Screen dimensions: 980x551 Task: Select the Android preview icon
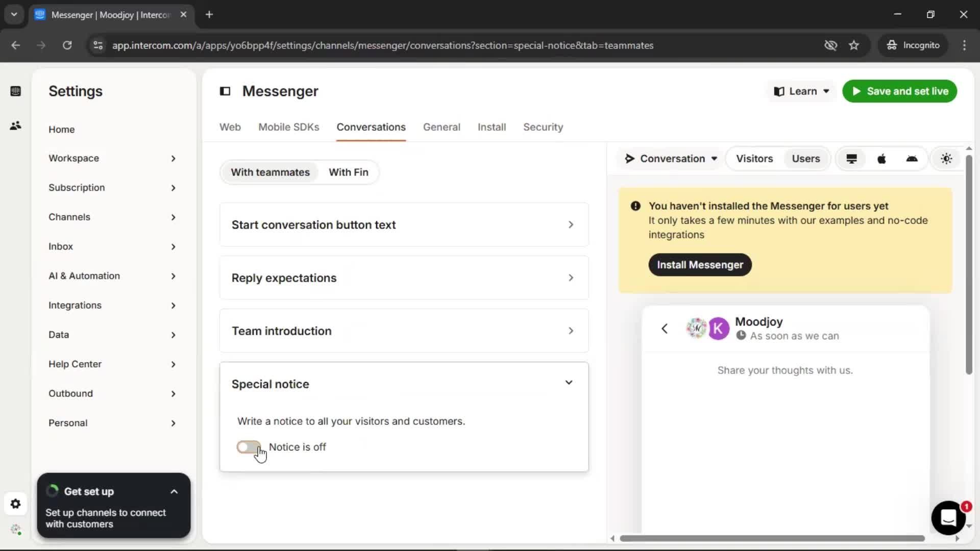coord(912,159)
